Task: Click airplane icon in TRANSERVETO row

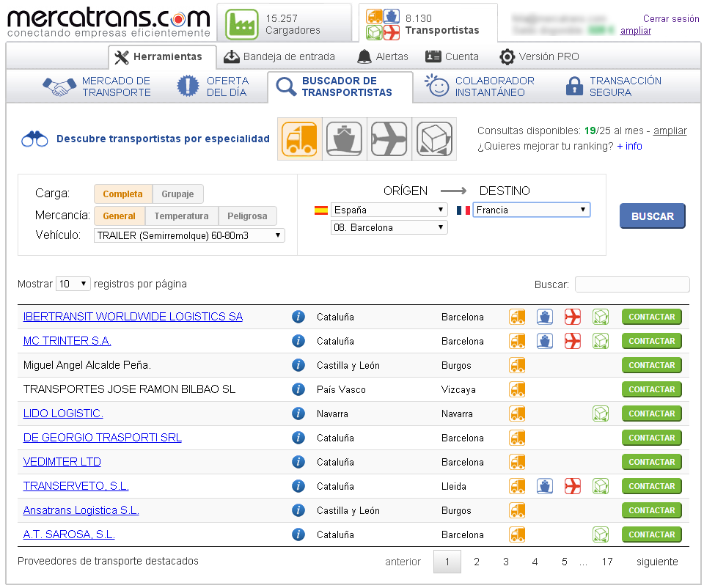Action: pos(573,487)
